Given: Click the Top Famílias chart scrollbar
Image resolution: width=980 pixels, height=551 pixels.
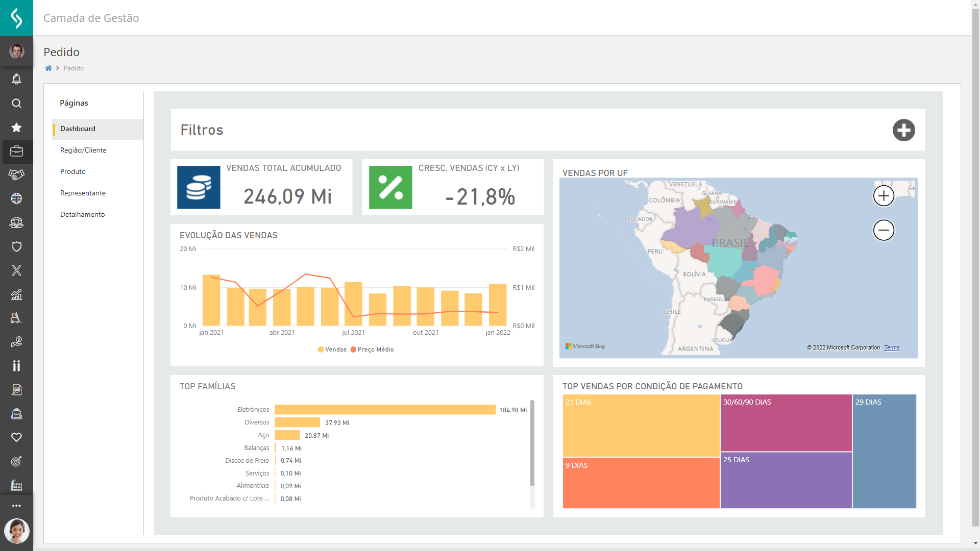Looking at the screenshot, I should pyautogui.click(x=532, y=444).
